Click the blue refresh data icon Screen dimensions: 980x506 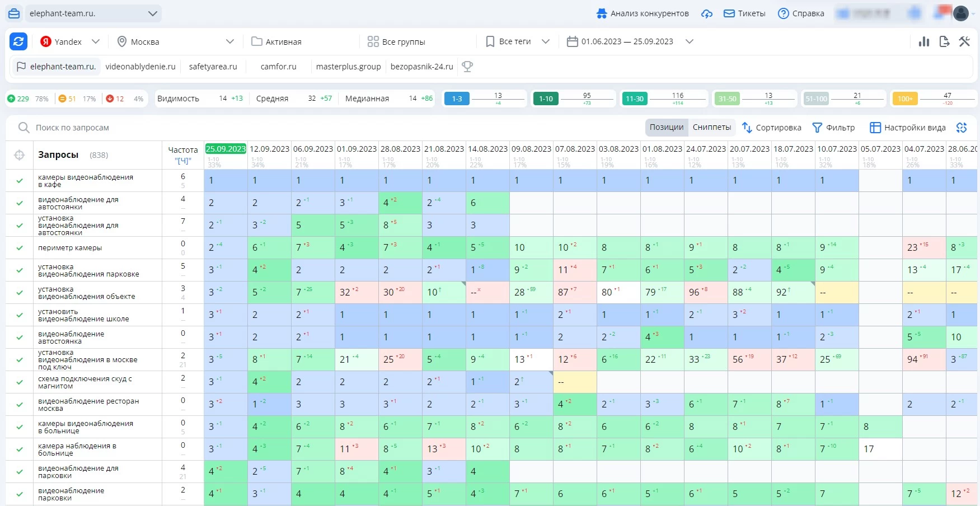pos(19,41)
